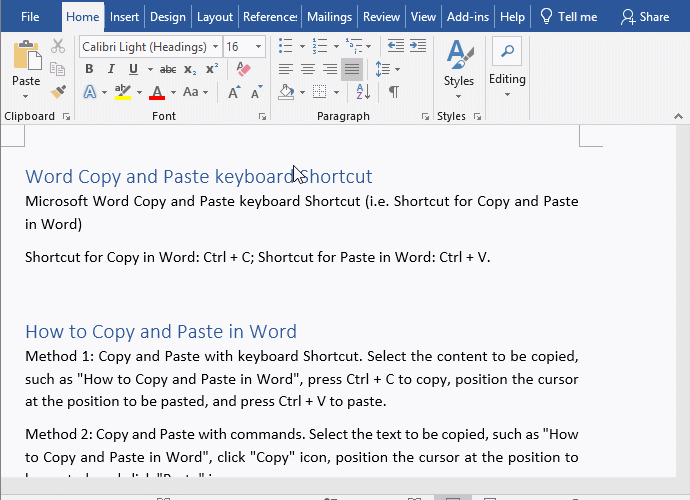Toggle subscript formatting
Image resolution: width=690 pixels, height=500 pixels.
[190, 69]
